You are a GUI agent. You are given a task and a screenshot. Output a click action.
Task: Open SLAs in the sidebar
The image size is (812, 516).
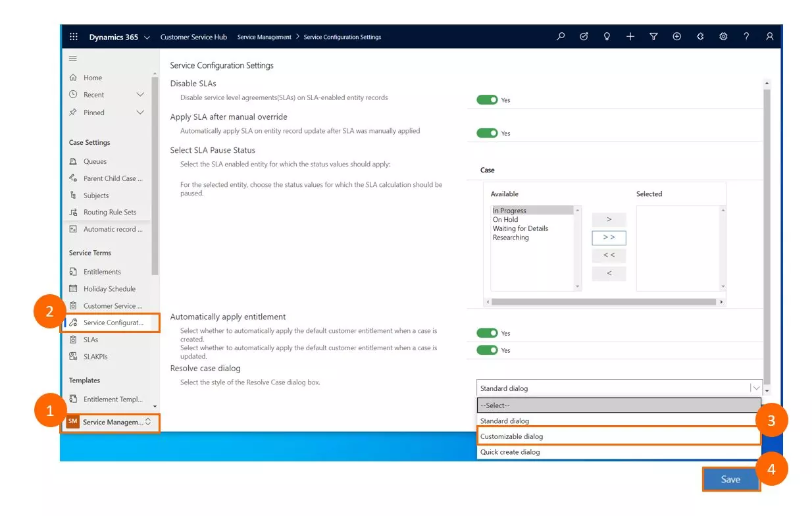91,340
